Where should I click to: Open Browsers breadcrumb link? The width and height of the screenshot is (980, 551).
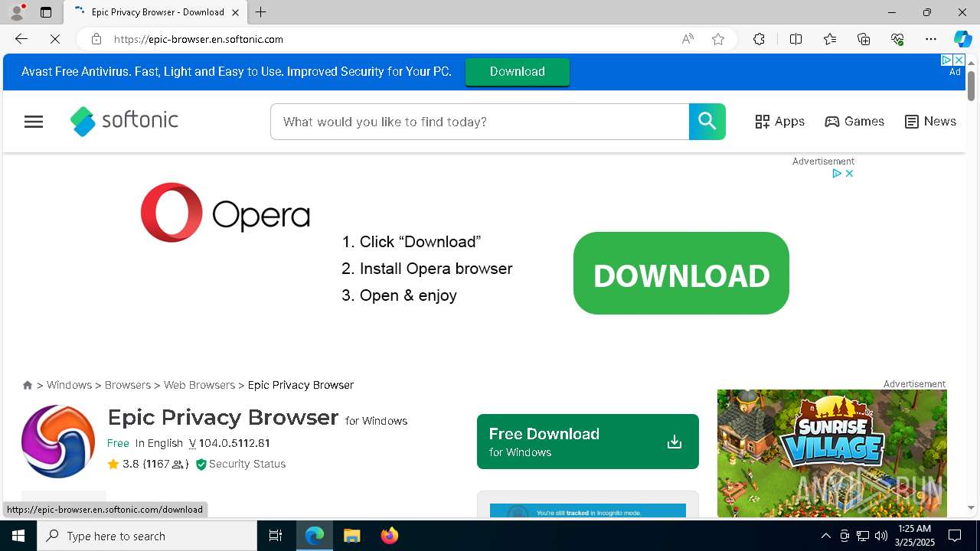pos(128,385)
